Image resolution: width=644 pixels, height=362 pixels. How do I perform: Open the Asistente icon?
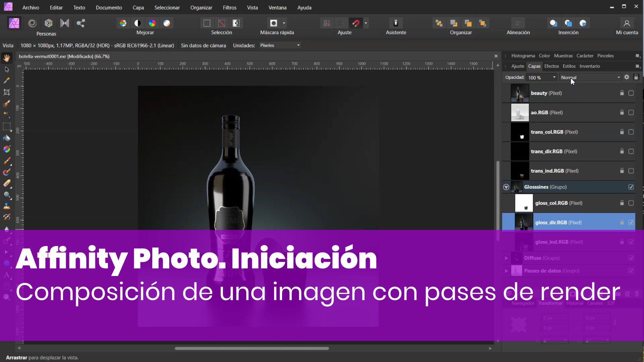[x=396, y=23]
